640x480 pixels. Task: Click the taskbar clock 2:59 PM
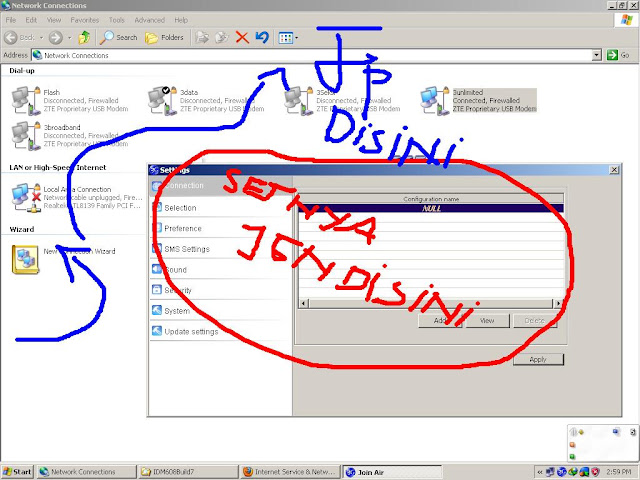pyautogui.click(x=619, y=472)
